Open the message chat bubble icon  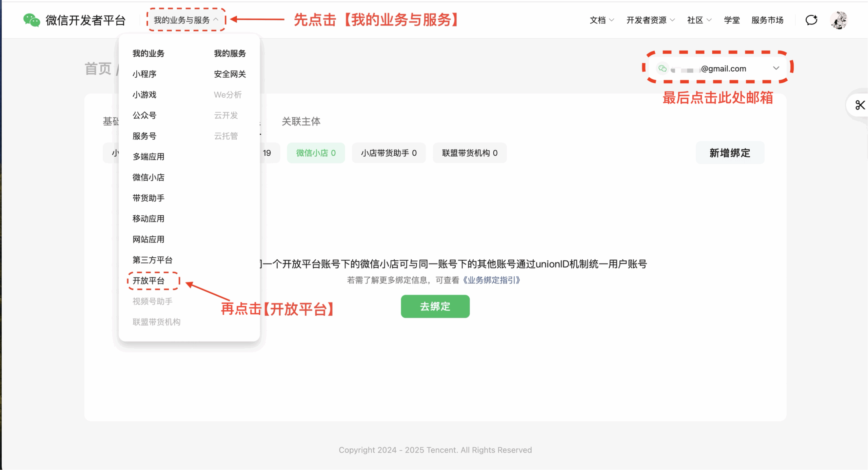[811, 20]
